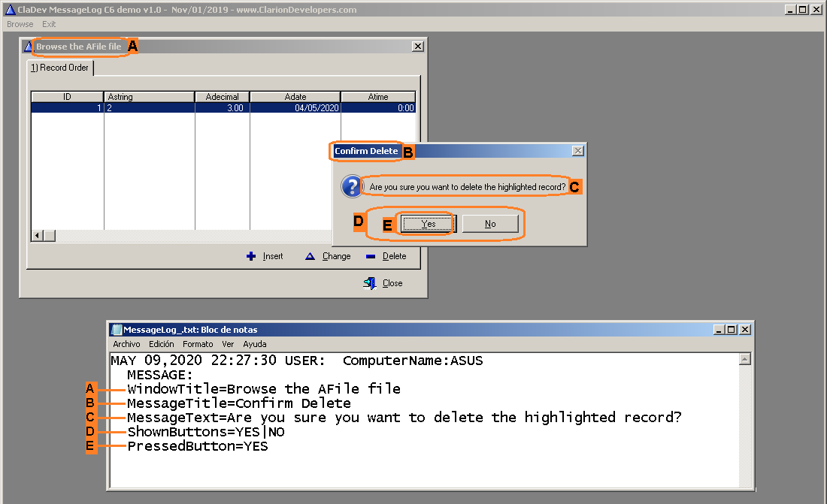Click the Notepad document icon in title bar
The height and width of the screenshot is (504, 827).
pos(117,330)
